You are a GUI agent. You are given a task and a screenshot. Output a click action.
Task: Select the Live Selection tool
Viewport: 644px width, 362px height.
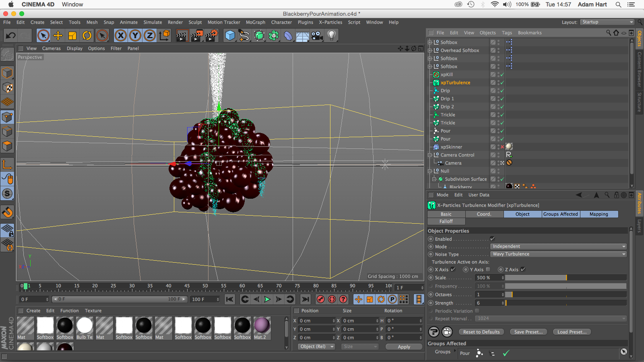click(43, 35)
